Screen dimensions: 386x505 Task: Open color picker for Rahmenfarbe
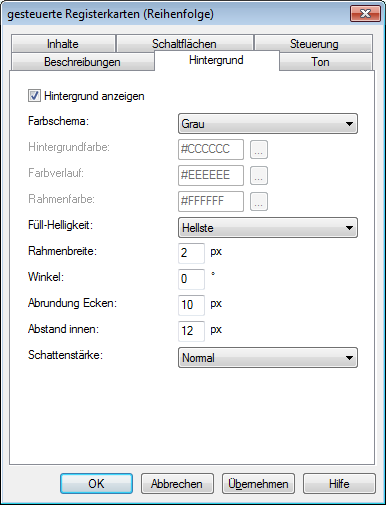[259, 201]
